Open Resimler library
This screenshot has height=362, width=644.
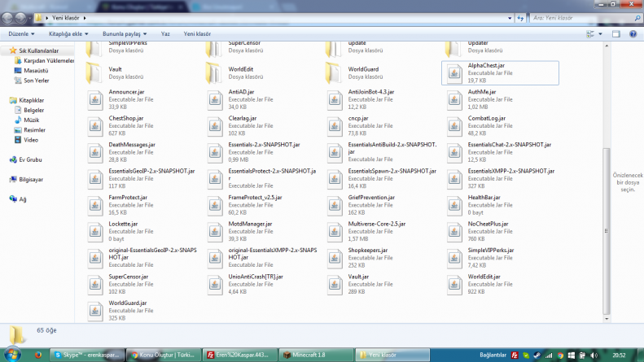(34, 129)
